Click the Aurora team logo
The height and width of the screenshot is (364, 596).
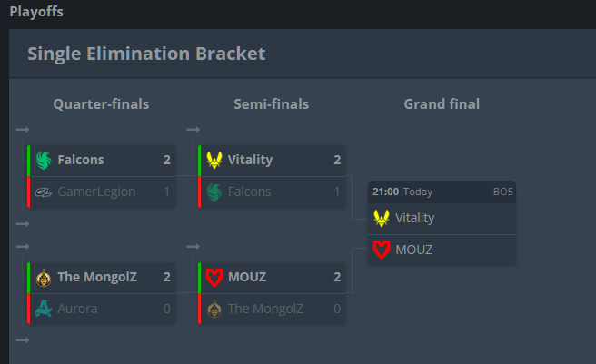pyautogui.click(x=44, y=309)
